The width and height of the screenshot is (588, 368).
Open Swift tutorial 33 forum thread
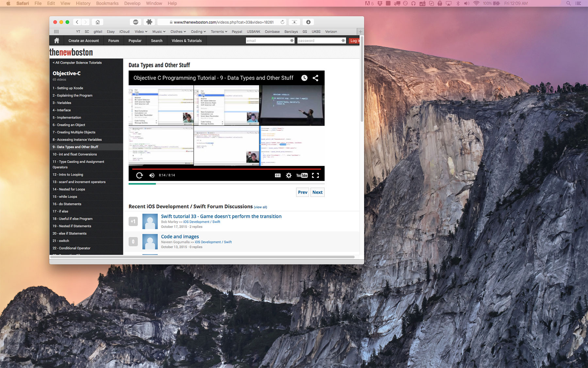pyautogui.click(x=221, y=216)
